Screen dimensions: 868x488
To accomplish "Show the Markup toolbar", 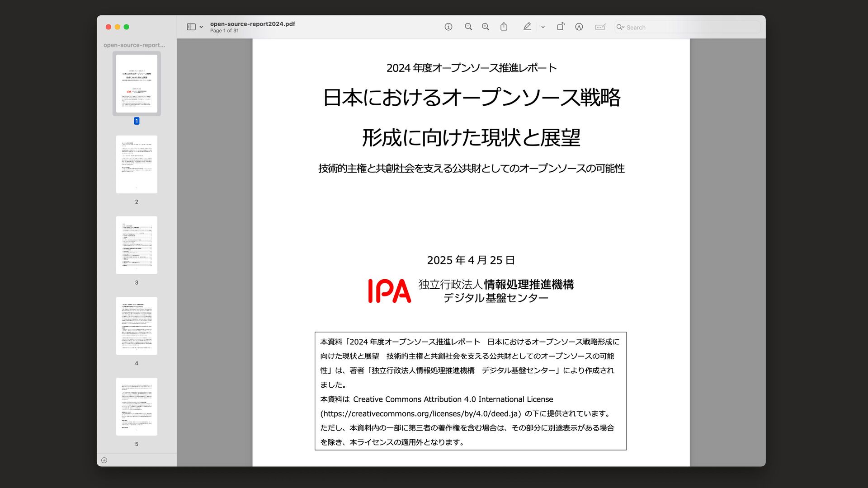I will pos(579,27).
